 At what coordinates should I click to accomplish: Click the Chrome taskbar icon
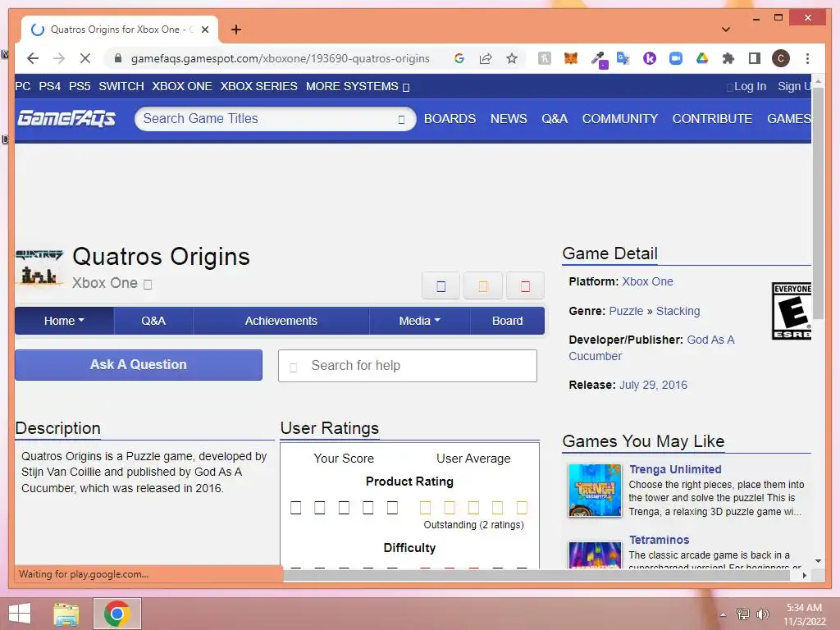pyautogui.click(x=117, y=614)
